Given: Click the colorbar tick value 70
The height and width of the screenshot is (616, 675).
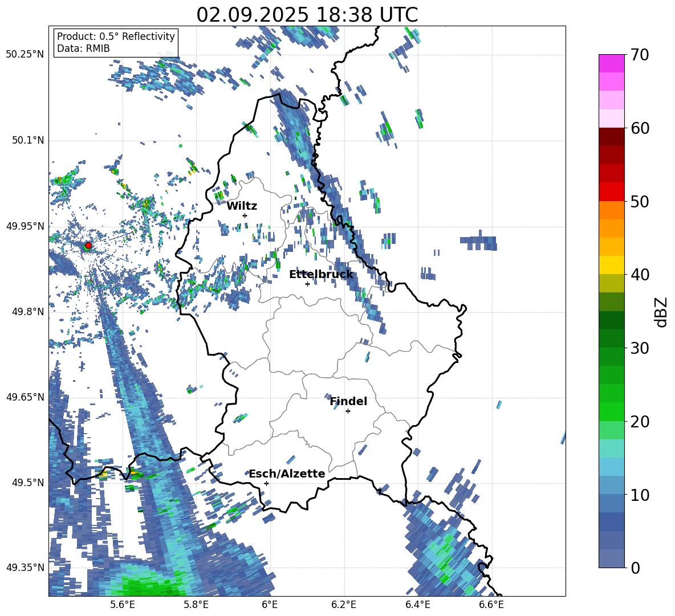Looking at the screenshot, I should coord(640,55).
